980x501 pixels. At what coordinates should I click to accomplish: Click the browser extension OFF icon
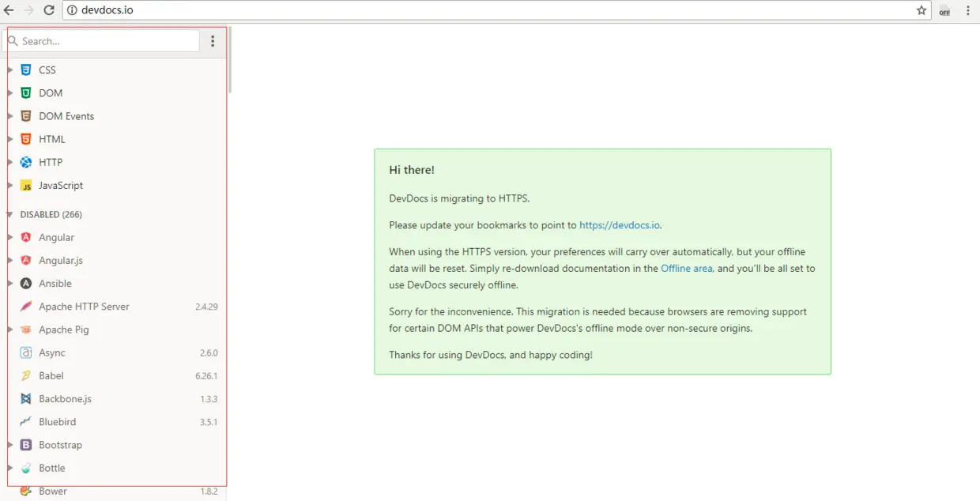point(944,11)
